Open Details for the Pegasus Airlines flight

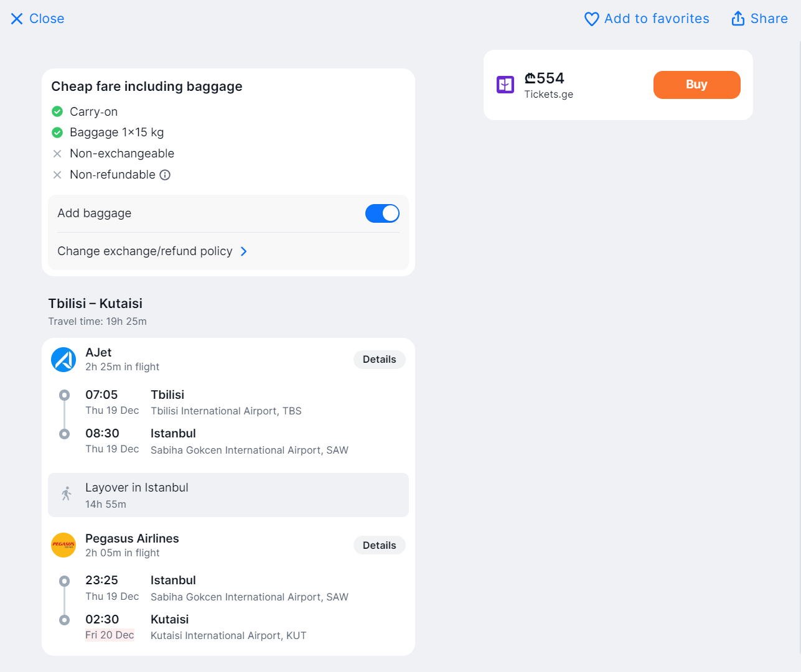coord(380,545)
